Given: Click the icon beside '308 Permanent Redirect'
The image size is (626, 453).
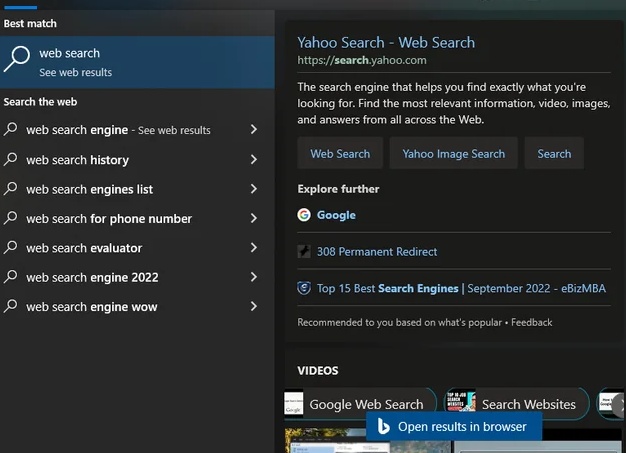Looking at the screenshot, I should point(304,251).
